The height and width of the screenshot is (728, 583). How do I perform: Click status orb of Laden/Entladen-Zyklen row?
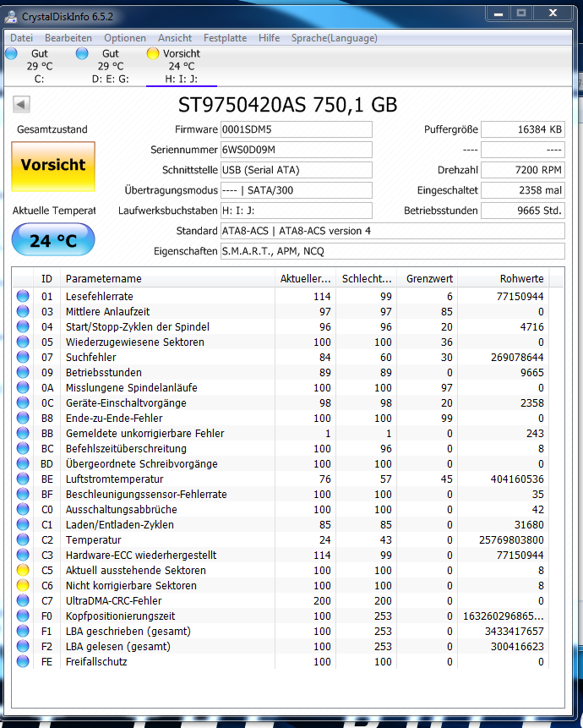[23, 524]
